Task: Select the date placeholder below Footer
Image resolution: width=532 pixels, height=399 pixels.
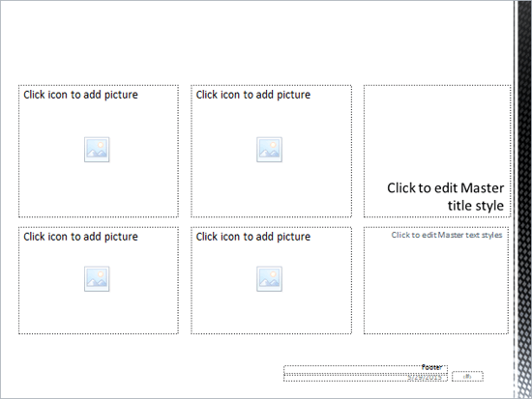Action: click(x=366, y=378)
